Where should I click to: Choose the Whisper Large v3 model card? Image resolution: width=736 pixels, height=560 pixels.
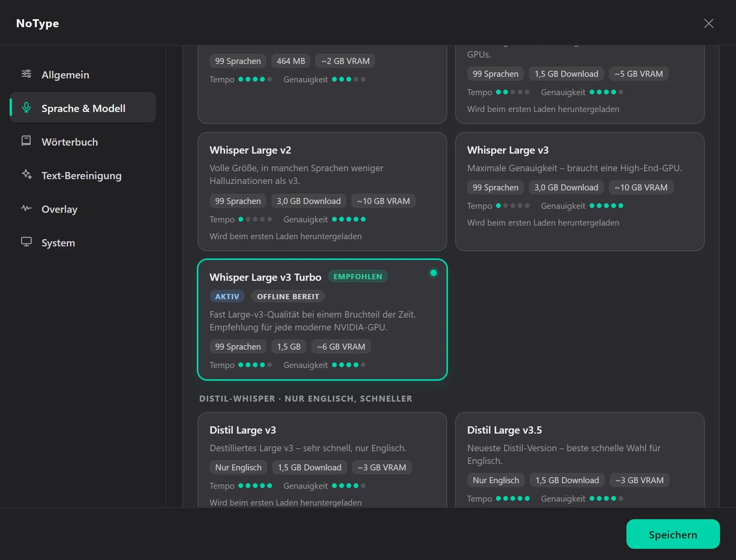pos(580,192)
